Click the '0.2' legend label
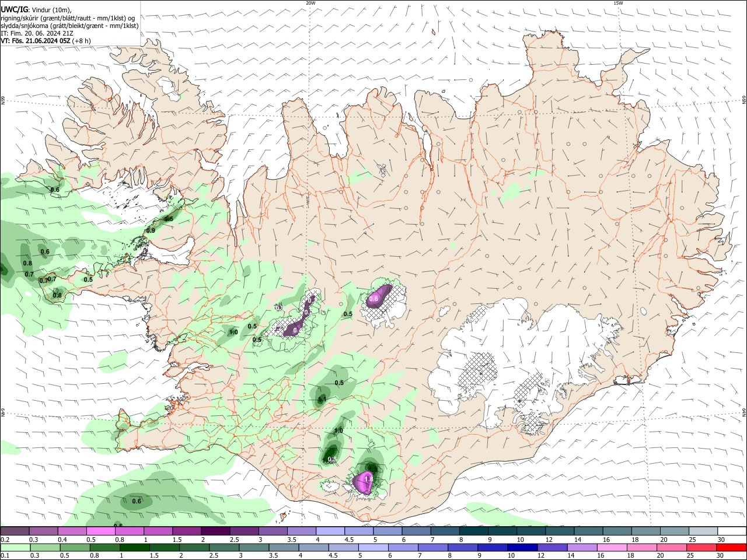 pos(5,540)
